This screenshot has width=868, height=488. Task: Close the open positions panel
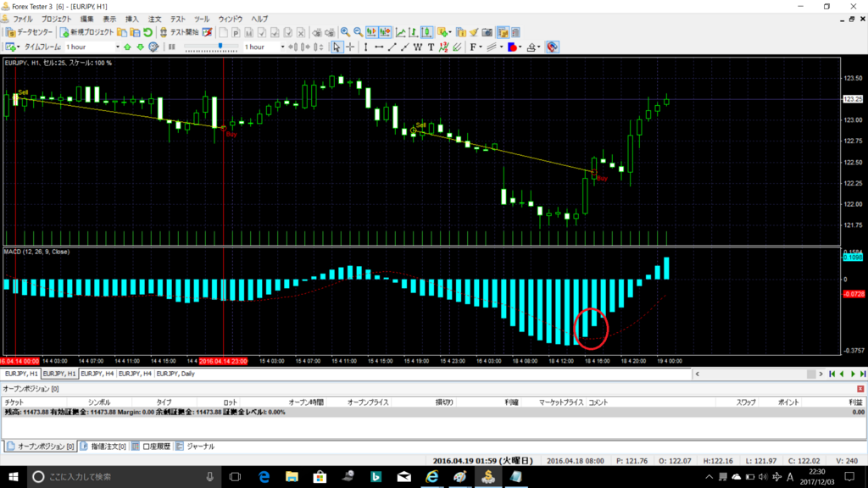point(860,389)
